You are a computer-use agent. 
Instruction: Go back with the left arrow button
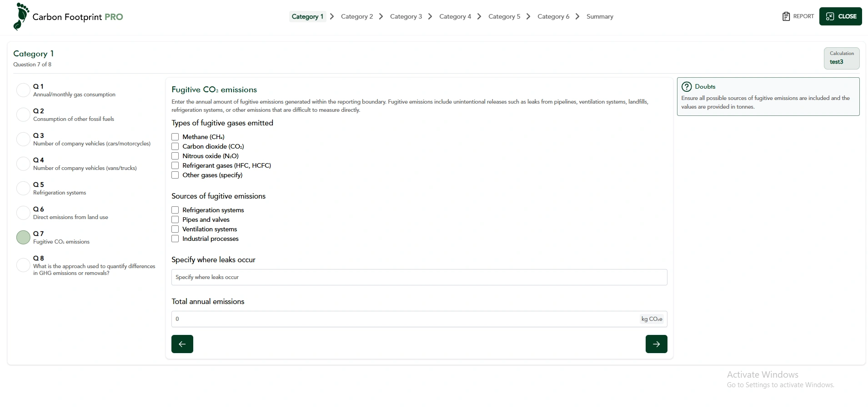(182, 344)
